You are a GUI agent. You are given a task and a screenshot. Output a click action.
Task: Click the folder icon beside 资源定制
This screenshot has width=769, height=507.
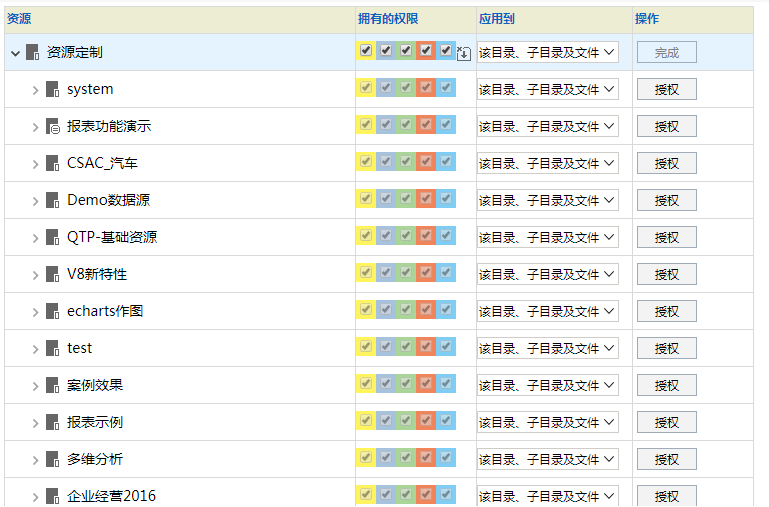coord(32,52)
